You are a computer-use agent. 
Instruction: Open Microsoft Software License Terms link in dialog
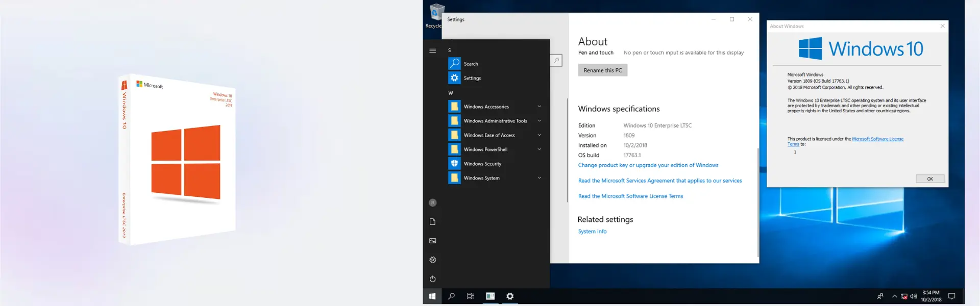877,139
